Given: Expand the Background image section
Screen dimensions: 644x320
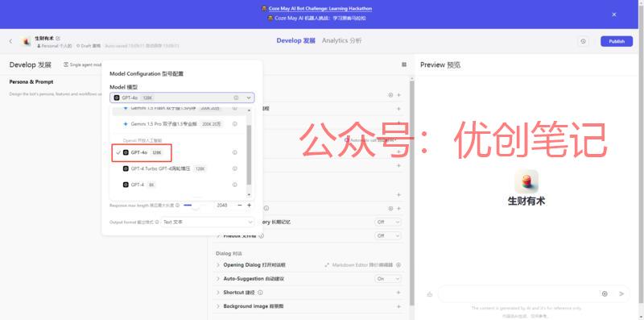Looking at the screenshot, I should pos(218,306).
